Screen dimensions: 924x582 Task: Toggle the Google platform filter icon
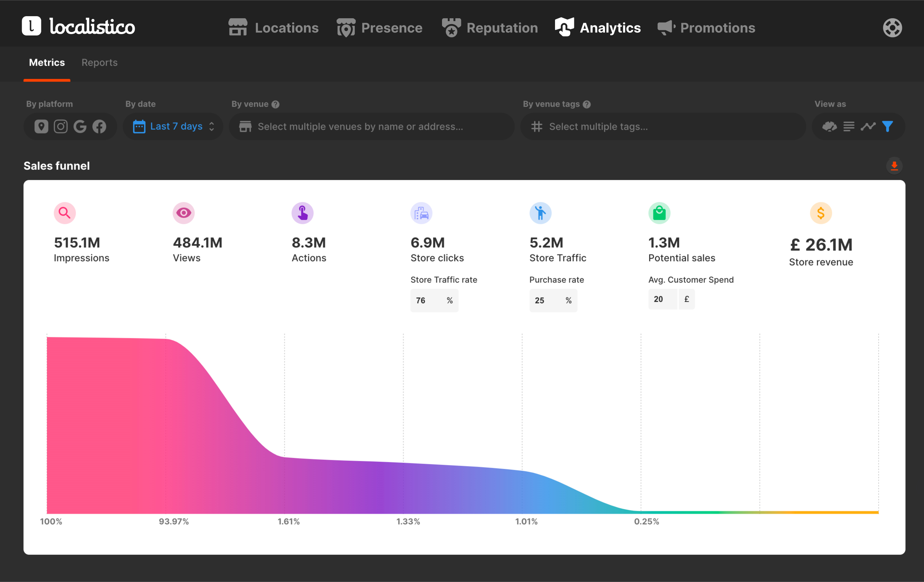pyautogui.click(x=80, y=126)
